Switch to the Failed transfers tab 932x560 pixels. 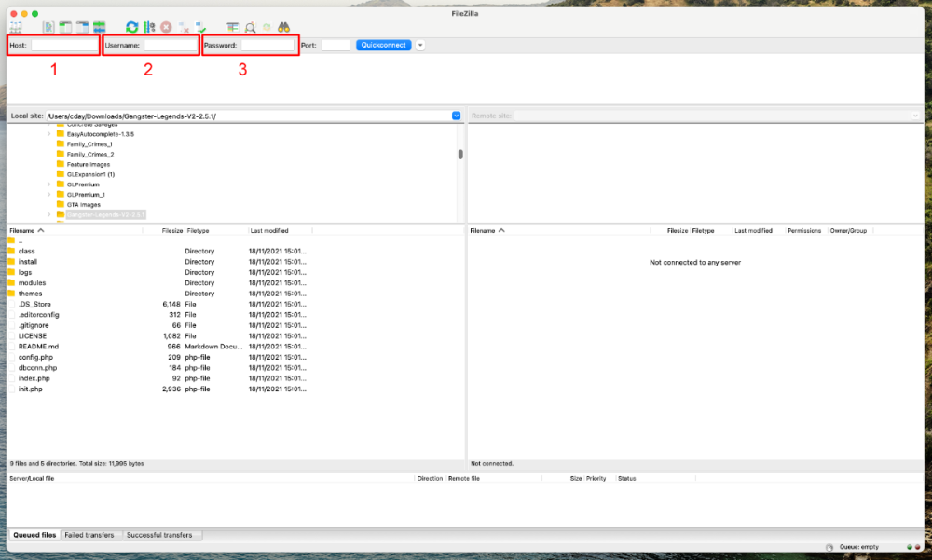pyautogui.click(x=89, y=535)
